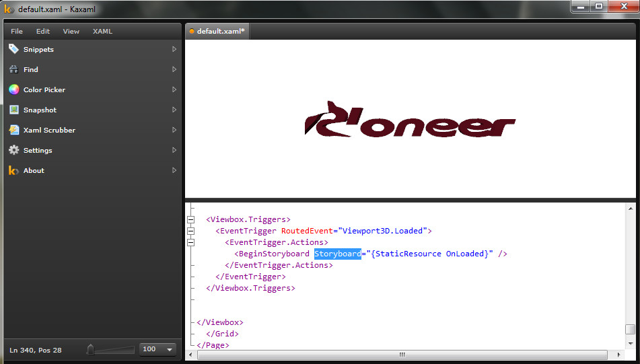
Task: Click the closing </Viewbox> tag
Action: pos(220,322)
